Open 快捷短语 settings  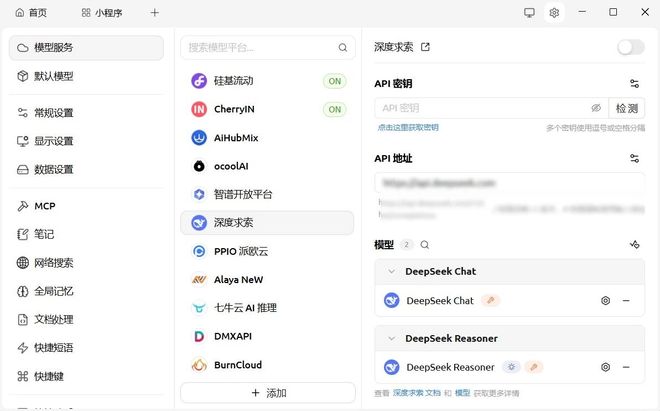point(86,348)
